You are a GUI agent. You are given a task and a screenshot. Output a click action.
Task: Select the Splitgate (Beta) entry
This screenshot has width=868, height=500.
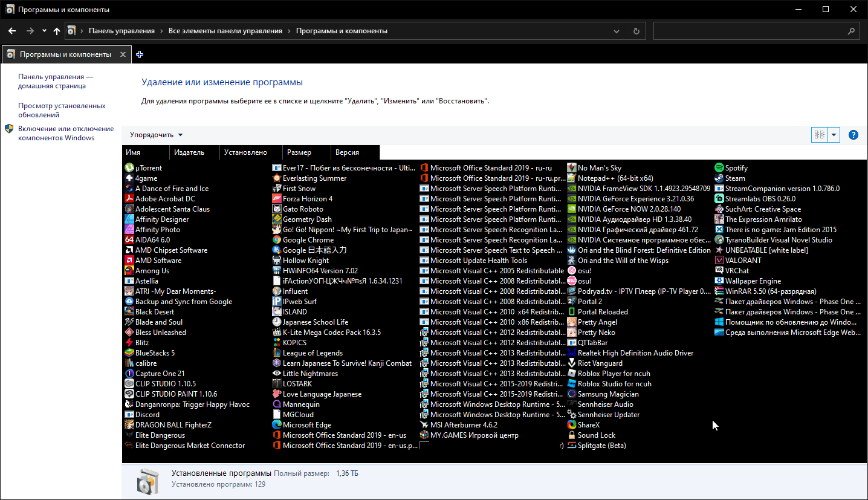[597, 446]
